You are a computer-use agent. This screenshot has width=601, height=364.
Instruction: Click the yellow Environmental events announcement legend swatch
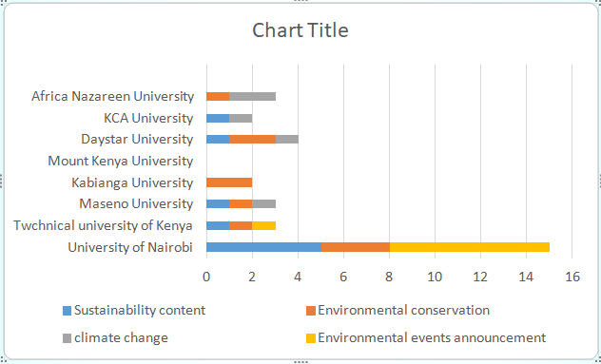pyautogui.click(x=311, y=338)
